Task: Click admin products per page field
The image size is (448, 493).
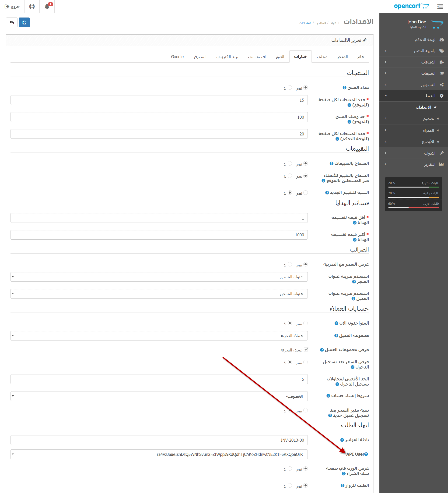Action: [159, 134]
